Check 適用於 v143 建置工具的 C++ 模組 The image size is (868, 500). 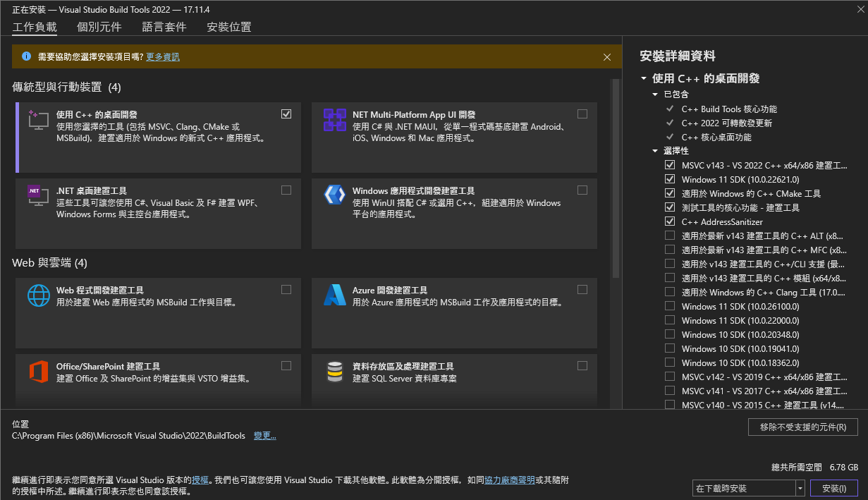[x=670, y=278]
